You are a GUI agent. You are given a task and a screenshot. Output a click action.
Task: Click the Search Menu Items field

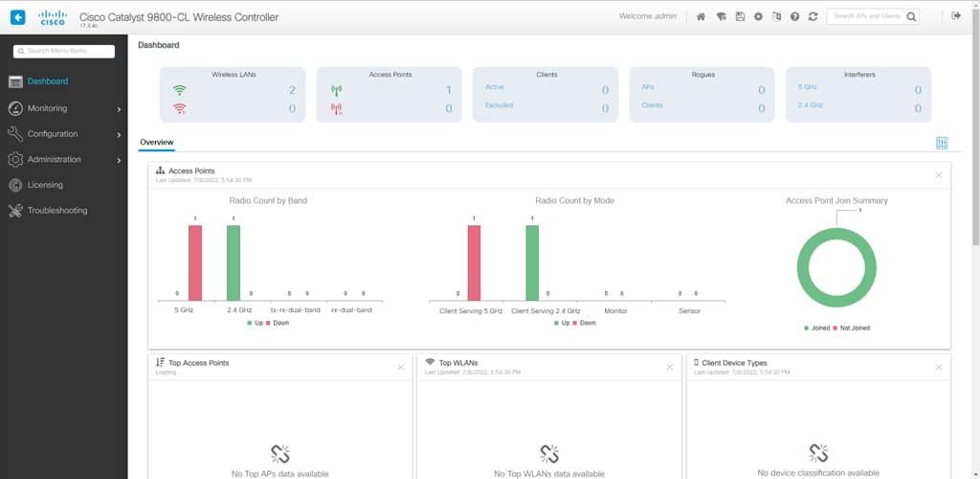(x=64, y=52)
